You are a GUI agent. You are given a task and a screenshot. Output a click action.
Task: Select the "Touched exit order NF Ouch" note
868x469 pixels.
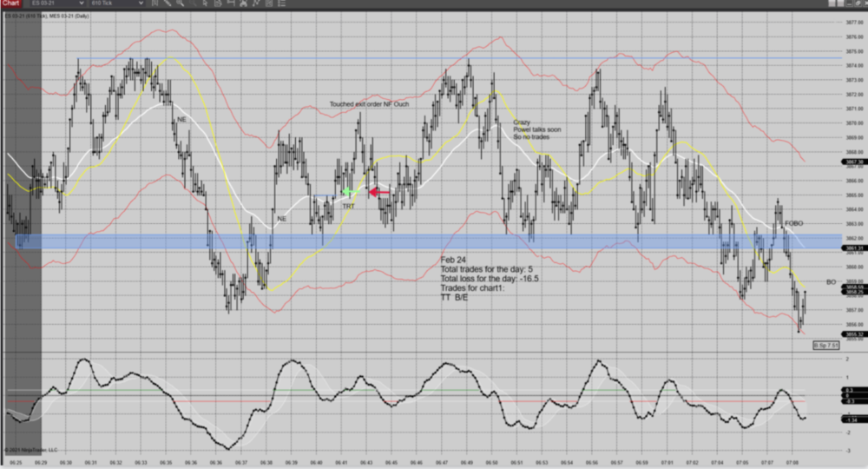click(x=369, y=103)
